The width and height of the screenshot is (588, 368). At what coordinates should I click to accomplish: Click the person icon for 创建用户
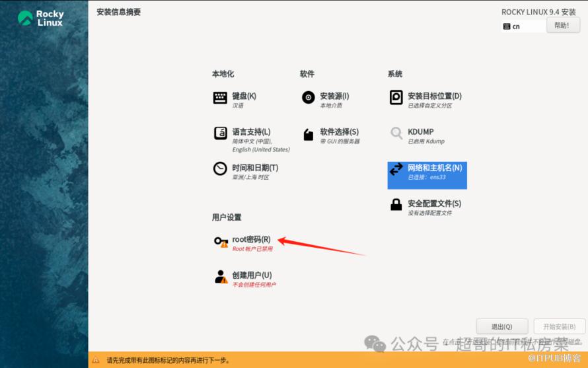pos(221,277)
